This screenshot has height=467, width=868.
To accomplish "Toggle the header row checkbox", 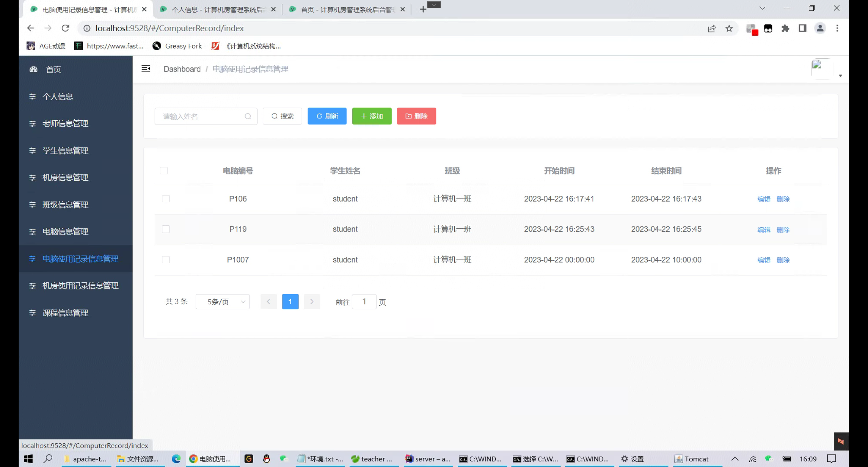I will click(x=164, y=171).
